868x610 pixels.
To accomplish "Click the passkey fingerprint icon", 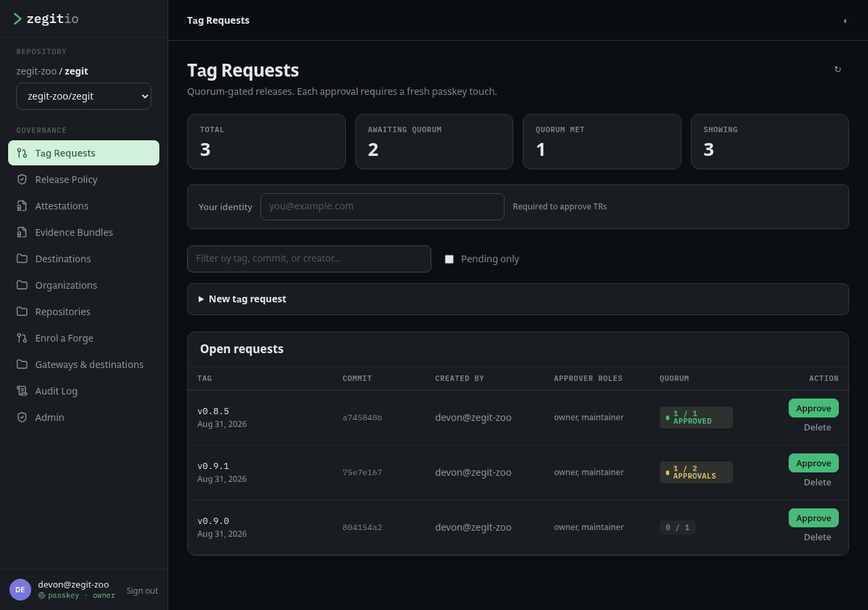I will pos(41,596).
